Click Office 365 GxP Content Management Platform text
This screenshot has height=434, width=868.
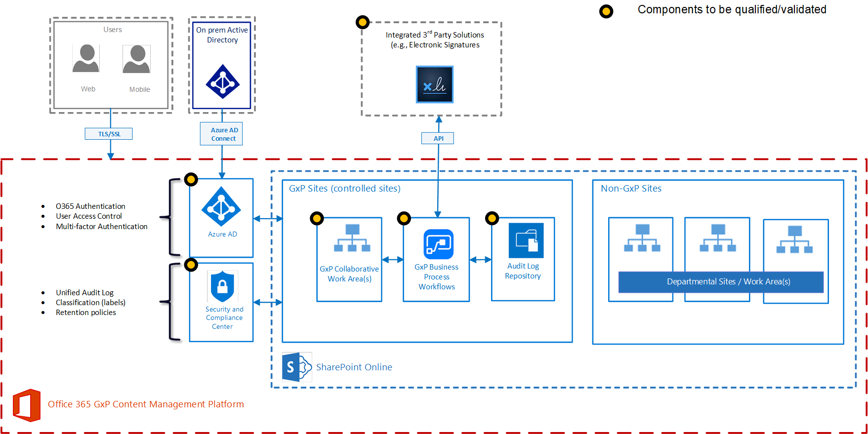tap(146, 404)
